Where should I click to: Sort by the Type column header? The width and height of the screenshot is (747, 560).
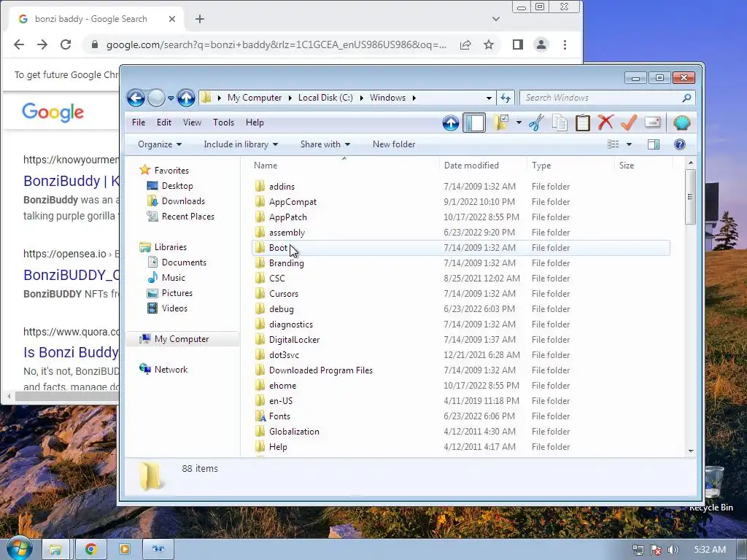(x=570, y=166)
